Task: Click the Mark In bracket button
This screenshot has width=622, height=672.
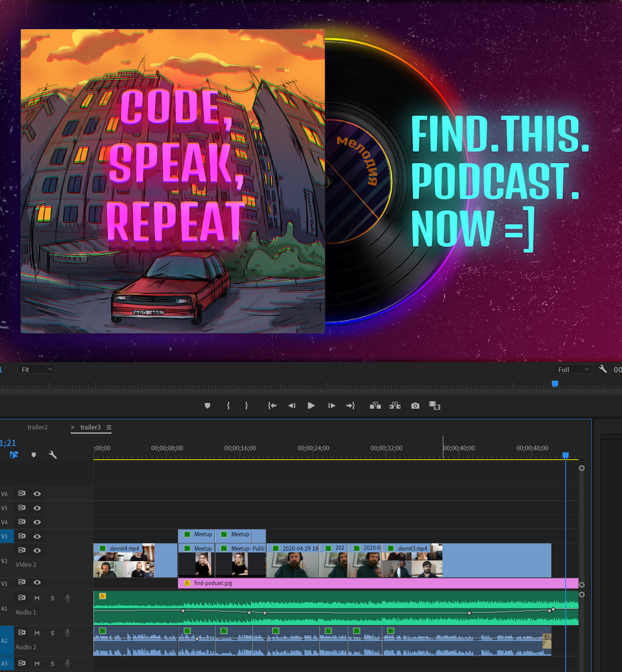Action: click(x=228, y=405)
